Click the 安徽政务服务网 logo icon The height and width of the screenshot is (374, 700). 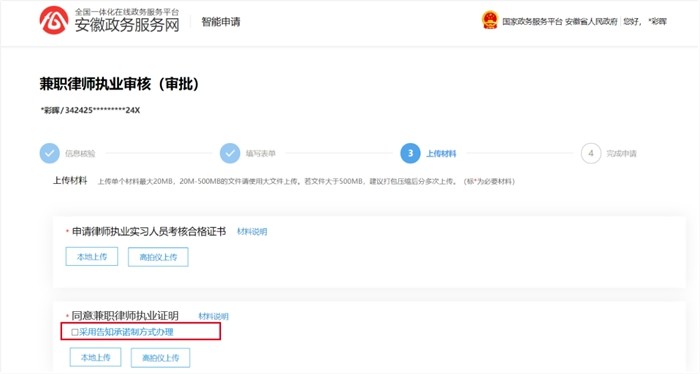(54, 21)
